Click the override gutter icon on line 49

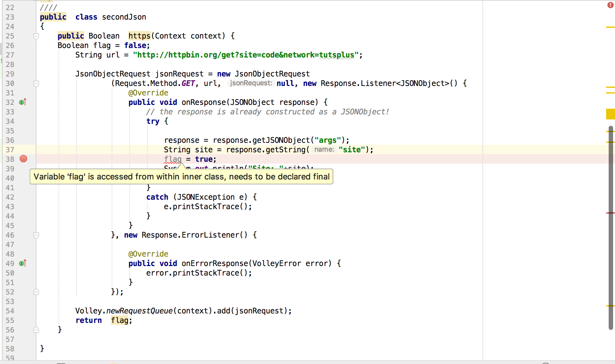coord(22,263)
